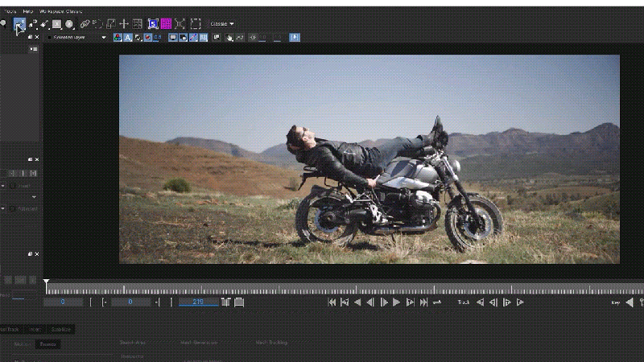Track backwards one frame
The width and height of the screenshot is (644, 362).
(x=493, y=302)
